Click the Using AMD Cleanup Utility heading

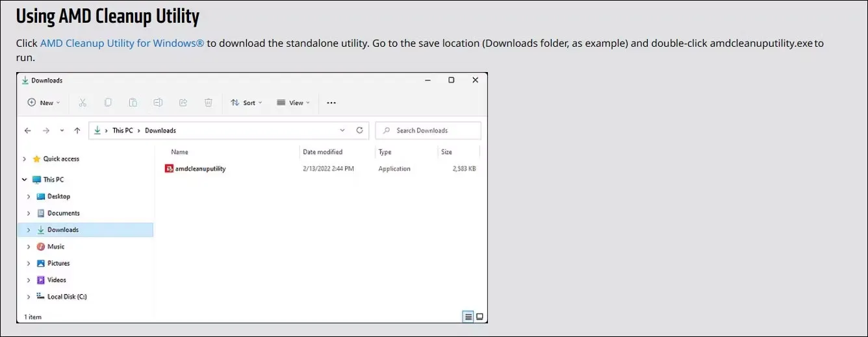click(107, 16)
